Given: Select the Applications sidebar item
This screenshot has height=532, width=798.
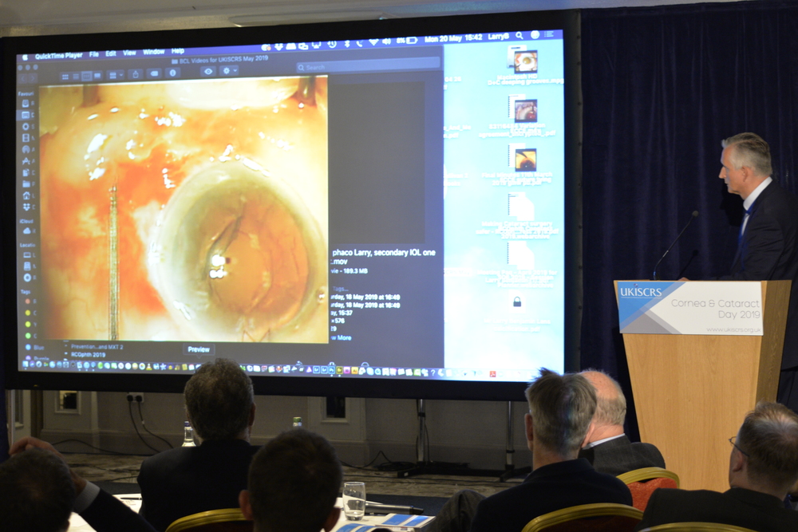Looking at the screenshot, I should (x=27, y=161).
